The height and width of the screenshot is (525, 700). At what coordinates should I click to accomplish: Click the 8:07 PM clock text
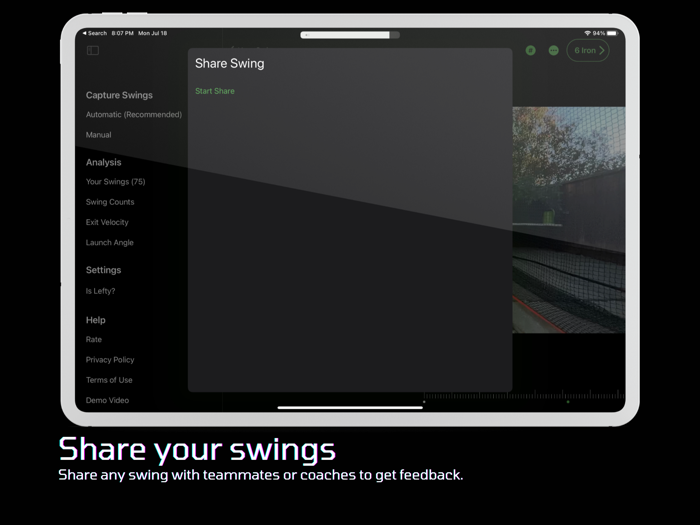point(122,33)
